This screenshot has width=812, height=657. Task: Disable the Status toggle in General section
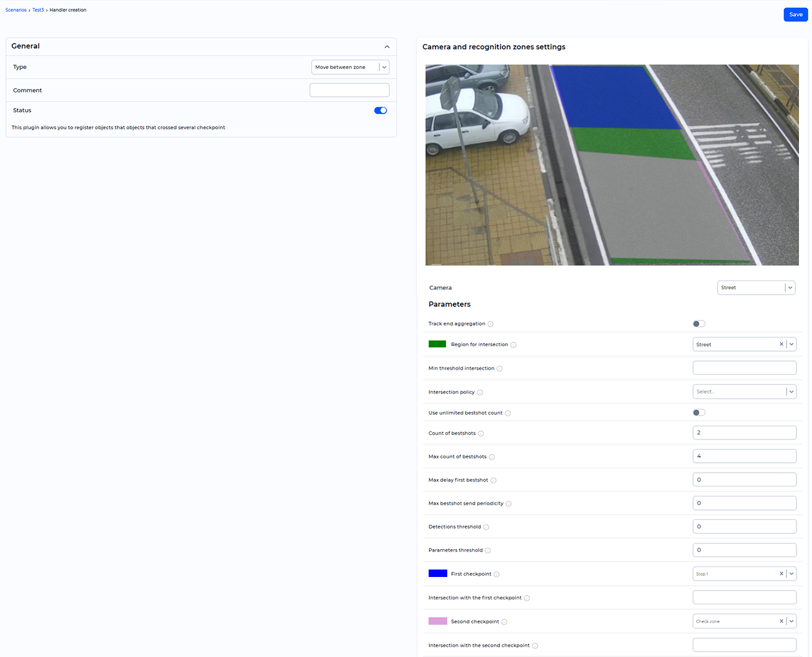click(x=380, y=110)
